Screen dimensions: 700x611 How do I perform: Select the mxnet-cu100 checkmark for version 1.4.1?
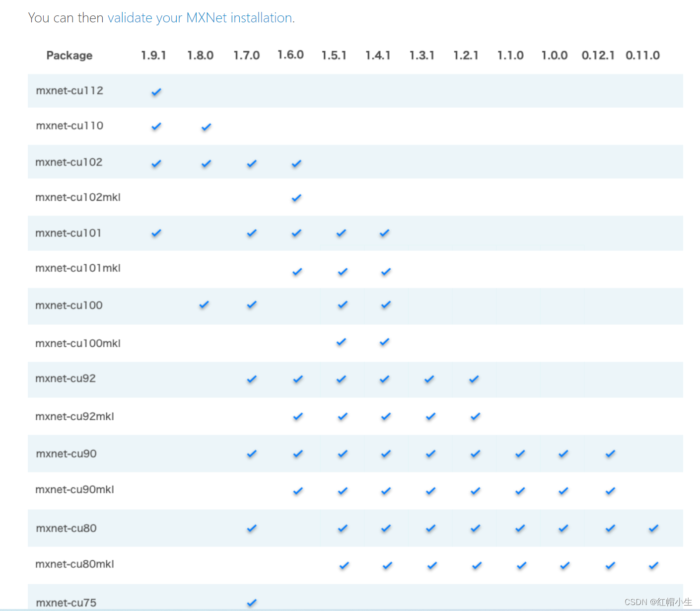click(x=386, y=305)
